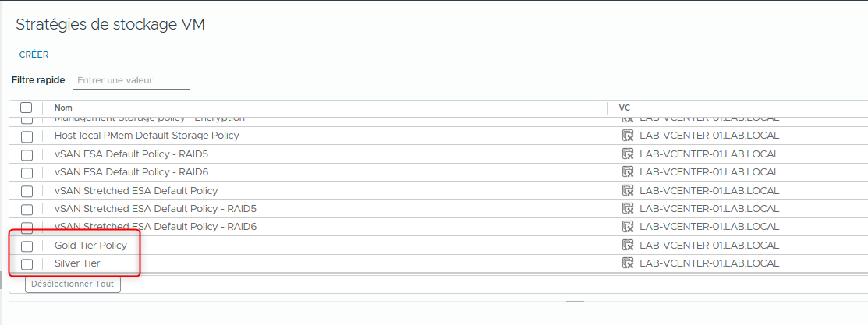Click vCenter icon in vSAN ESA RAID5 row
868x325 pixels.
coord(628,154)
